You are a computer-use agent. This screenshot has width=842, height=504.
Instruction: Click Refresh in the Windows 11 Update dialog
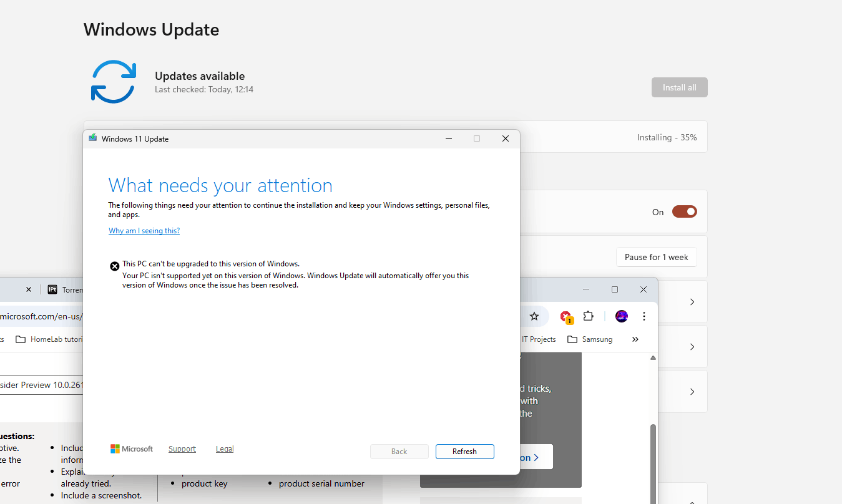tap(464, 451)
